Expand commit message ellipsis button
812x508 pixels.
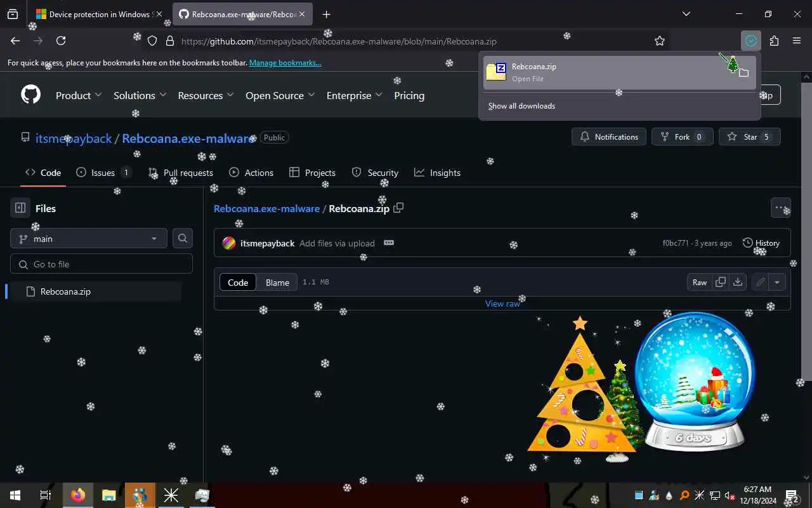coord(389,243)
